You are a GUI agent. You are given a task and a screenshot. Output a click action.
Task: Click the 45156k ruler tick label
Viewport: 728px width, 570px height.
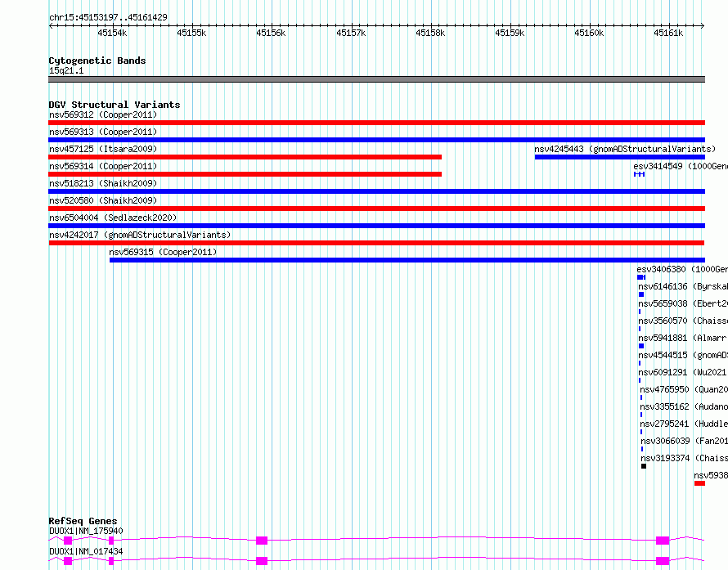[271, 33]
